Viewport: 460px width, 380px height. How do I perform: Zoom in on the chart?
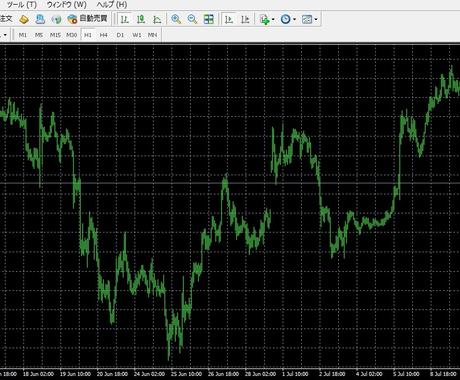176,19
